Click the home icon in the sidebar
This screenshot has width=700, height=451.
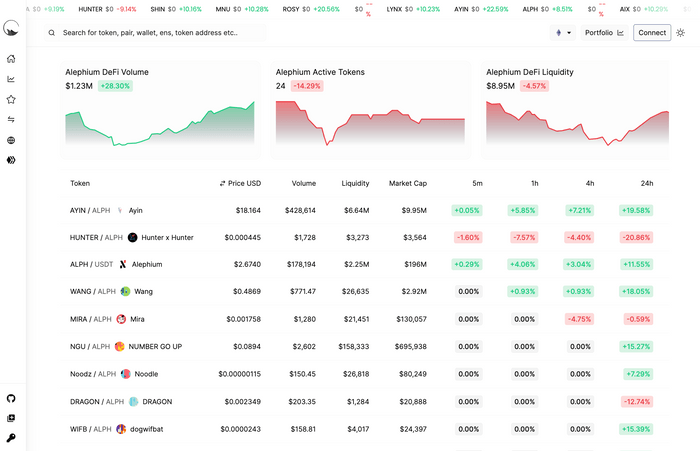click(11, 59)
